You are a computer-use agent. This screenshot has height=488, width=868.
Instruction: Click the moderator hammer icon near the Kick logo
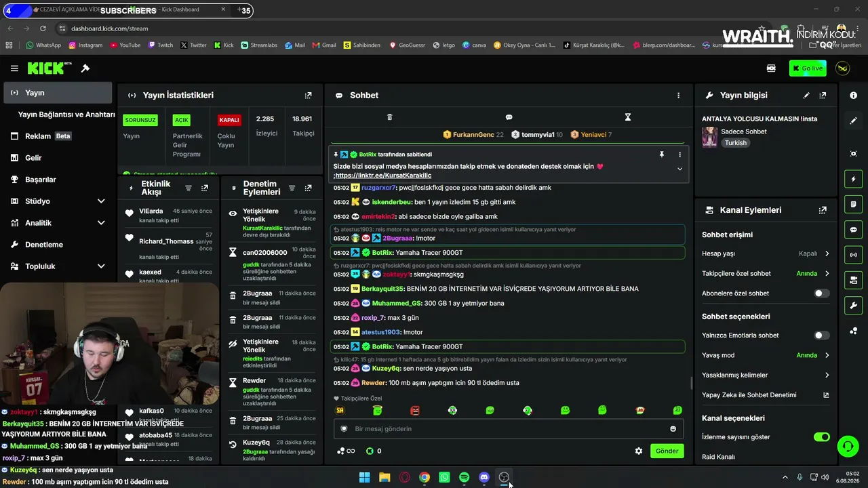coord(85,68)
